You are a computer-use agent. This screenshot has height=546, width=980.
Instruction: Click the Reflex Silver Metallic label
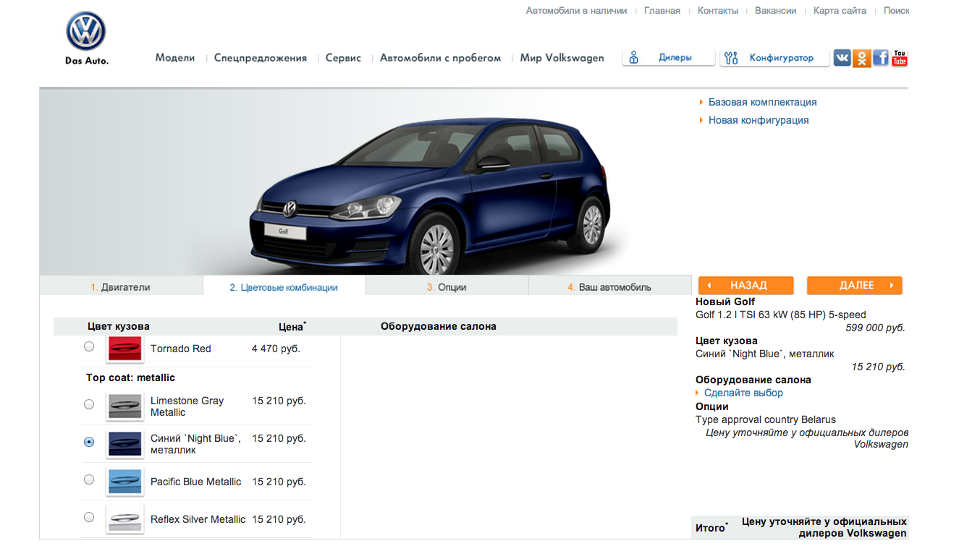[x=198, y=519]
